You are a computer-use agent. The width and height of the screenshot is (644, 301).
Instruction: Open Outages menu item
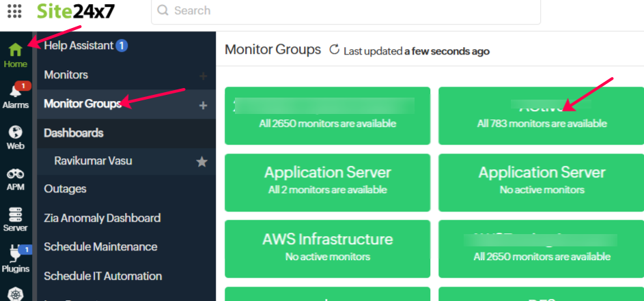[65, 189]
